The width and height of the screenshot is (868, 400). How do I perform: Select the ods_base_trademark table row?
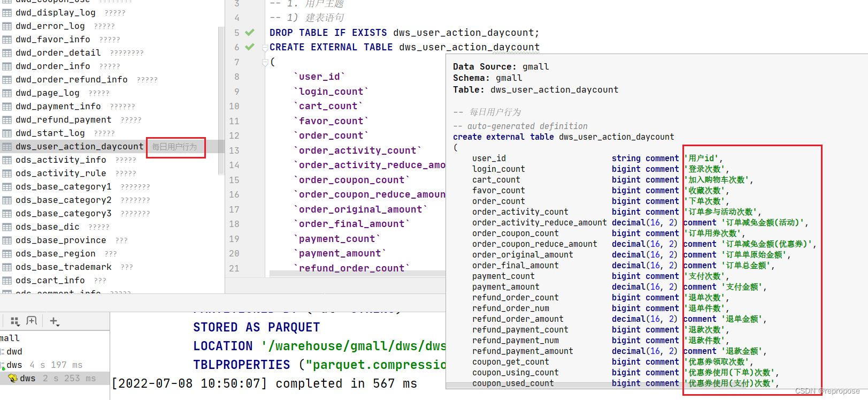[x=110, y=267]
